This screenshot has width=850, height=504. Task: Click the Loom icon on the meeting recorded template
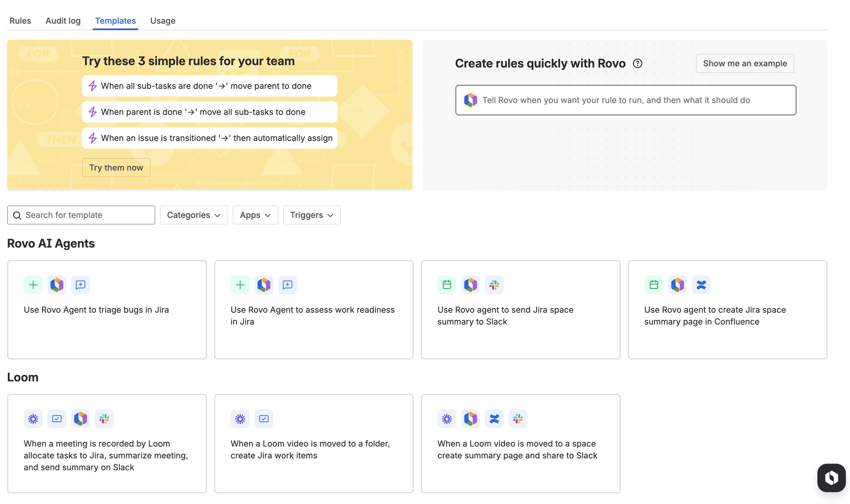33,418
